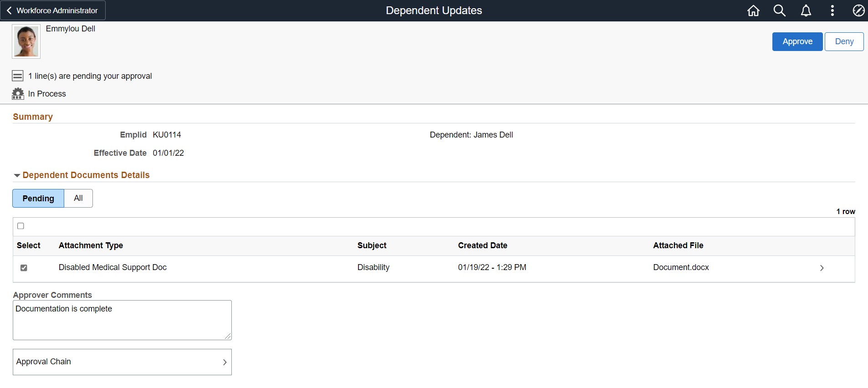
Task: Deny the dependent update request
Action: coord(844,41)
